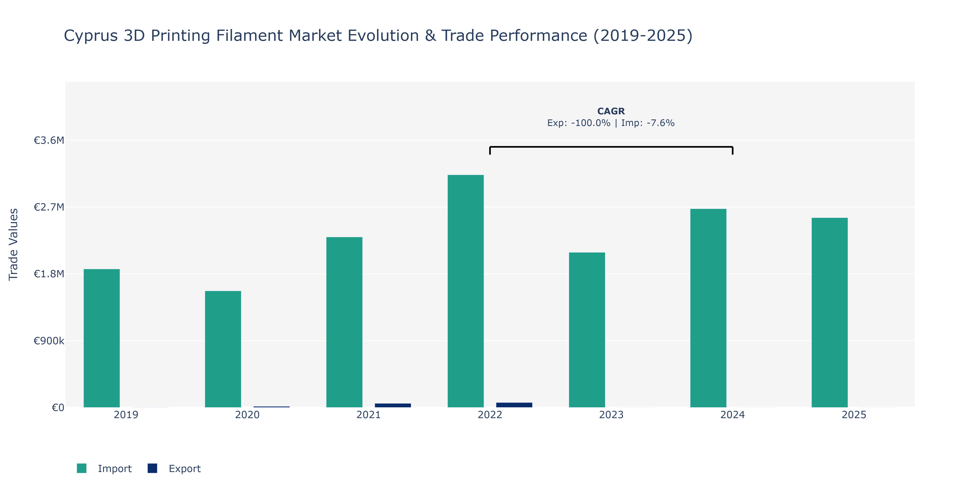Click the 2023 x-axis label
The height and width of the screenshot is (490, 980).
(x=611, y=415)
